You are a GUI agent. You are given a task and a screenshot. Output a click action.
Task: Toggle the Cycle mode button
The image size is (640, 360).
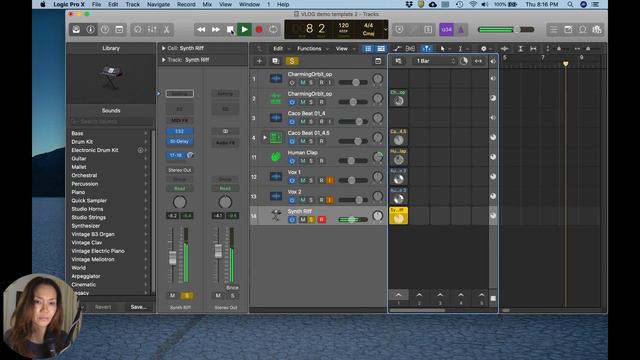(273, 29)
